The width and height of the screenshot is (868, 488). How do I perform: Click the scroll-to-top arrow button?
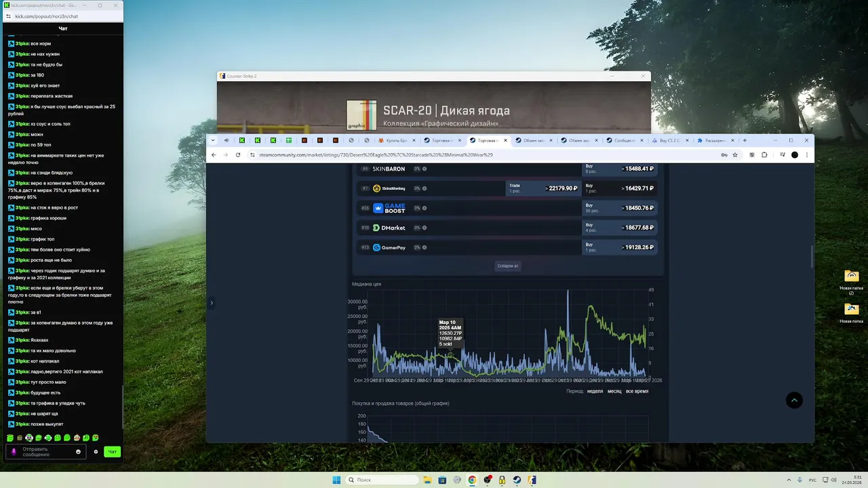tap(794, 401)
